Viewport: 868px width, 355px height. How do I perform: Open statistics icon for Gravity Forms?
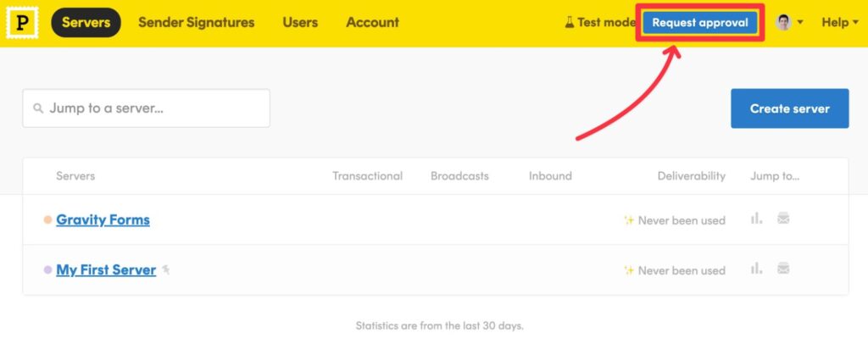pos(756,219)
